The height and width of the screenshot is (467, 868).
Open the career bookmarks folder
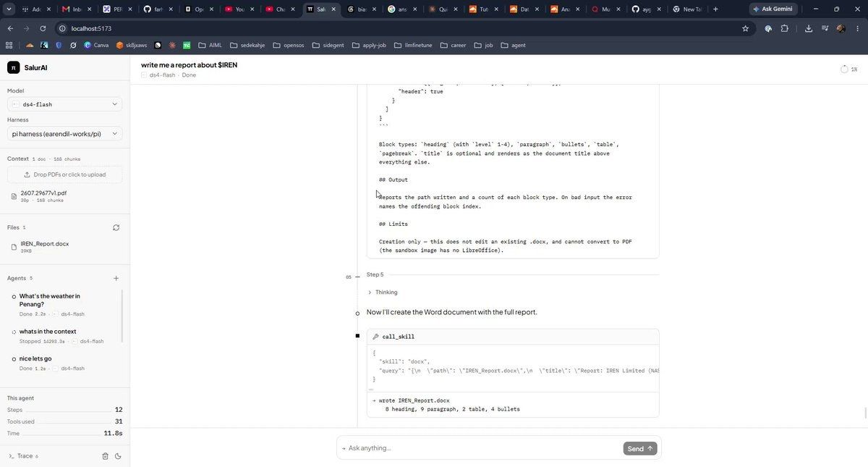(453, 45)
